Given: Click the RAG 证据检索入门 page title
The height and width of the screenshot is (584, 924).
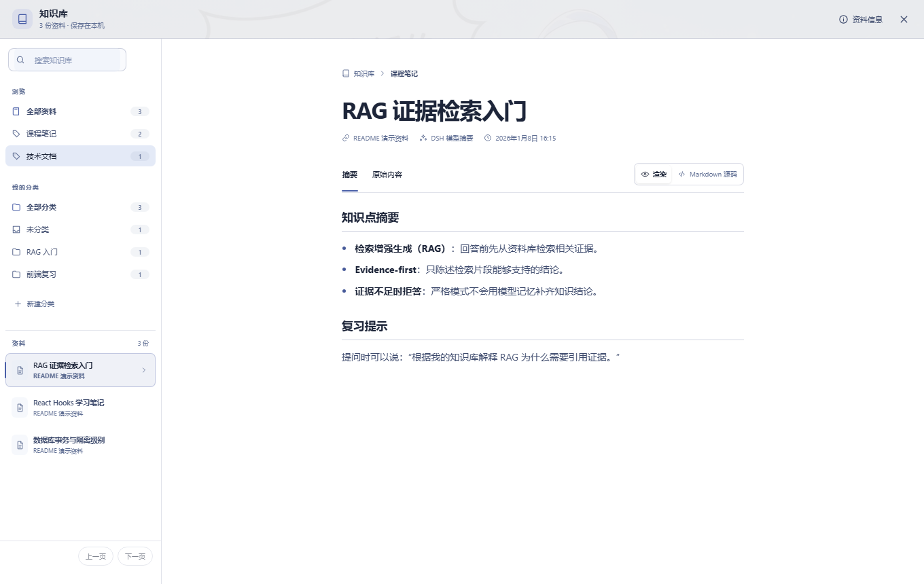Looking at the screenshot, I should pos(434,111).
